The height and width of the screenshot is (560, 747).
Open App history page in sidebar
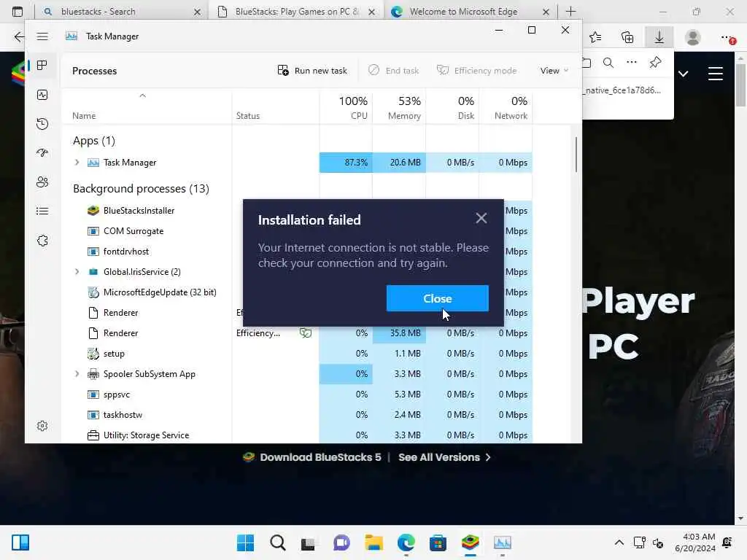click(x=42, y=124)
